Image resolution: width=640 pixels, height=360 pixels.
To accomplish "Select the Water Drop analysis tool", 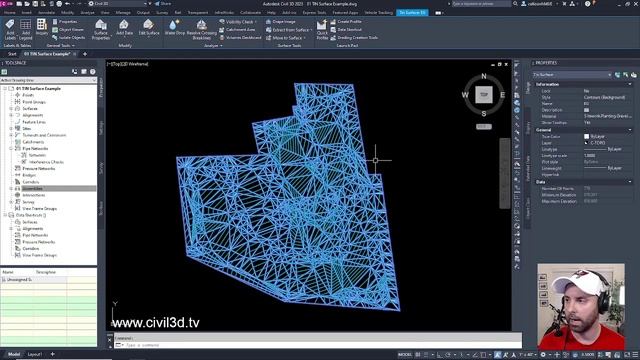I will (175, 27).
